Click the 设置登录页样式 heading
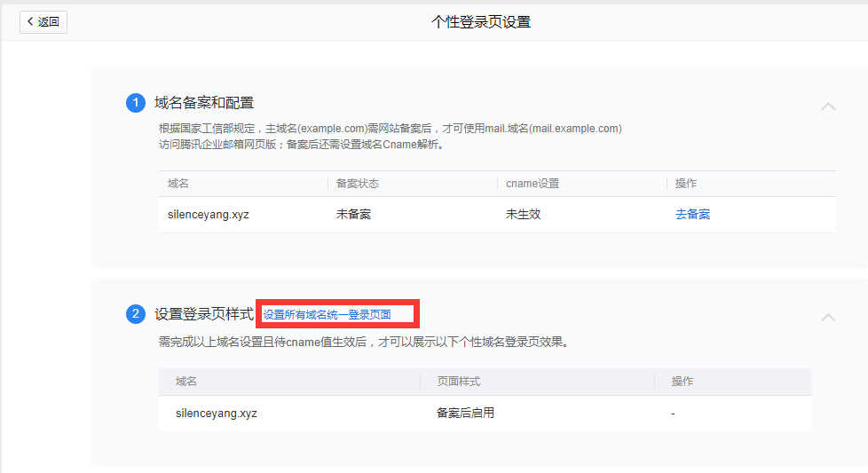This screenshot has height=473, width=868. click(204, 314)
